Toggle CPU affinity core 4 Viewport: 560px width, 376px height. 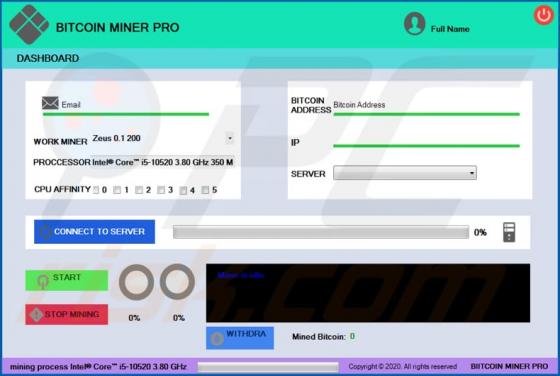(x=183, y=190)
